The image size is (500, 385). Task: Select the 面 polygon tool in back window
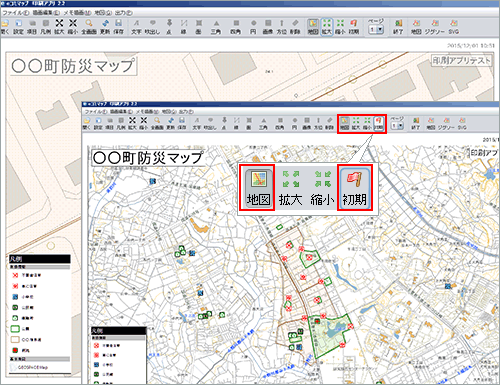pyautogui.click(x=199, y=27)
